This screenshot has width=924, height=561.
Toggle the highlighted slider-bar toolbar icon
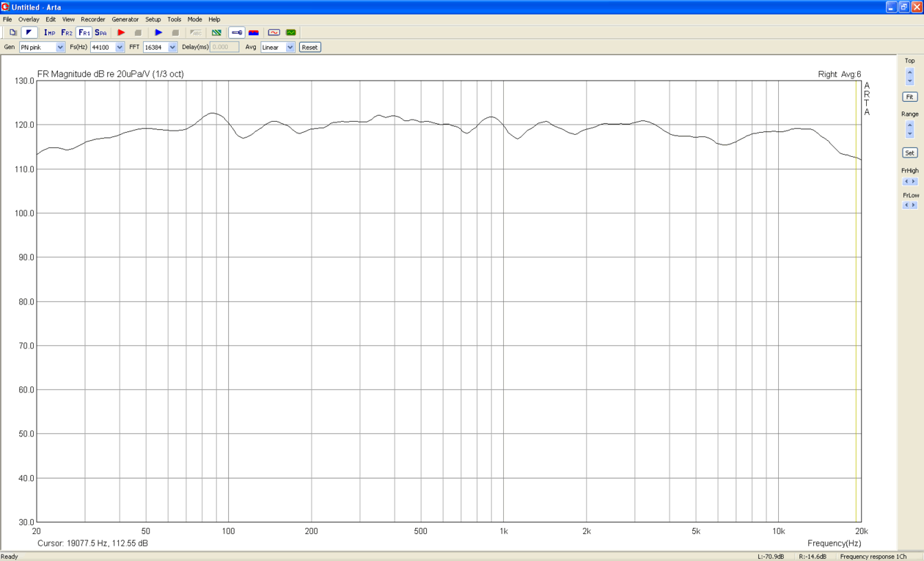237,32
